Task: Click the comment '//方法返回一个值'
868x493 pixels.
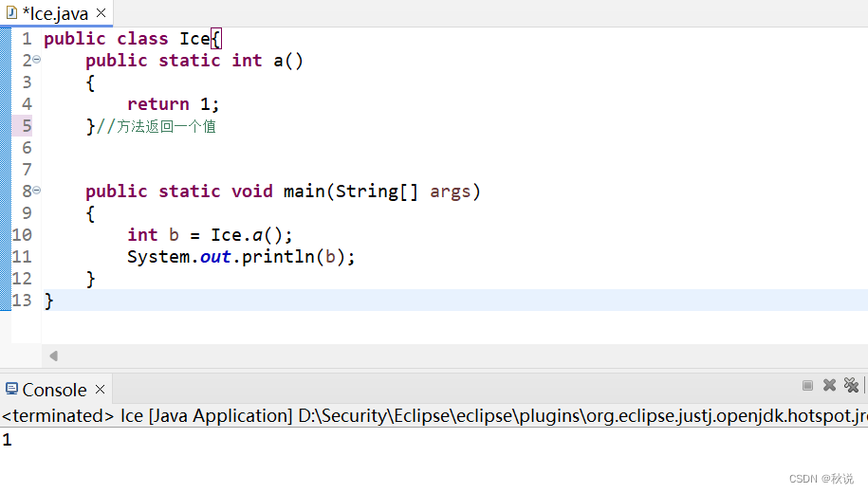Action: pos(157,127)
